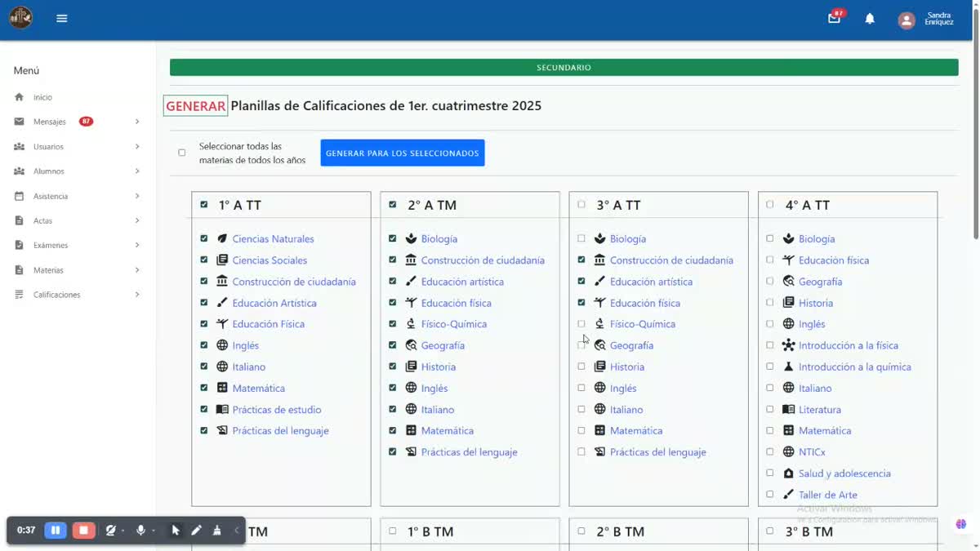Click flask icon beside Introducción a la química
This screenshot has height=551, width=980.
(x=788, y=367)
